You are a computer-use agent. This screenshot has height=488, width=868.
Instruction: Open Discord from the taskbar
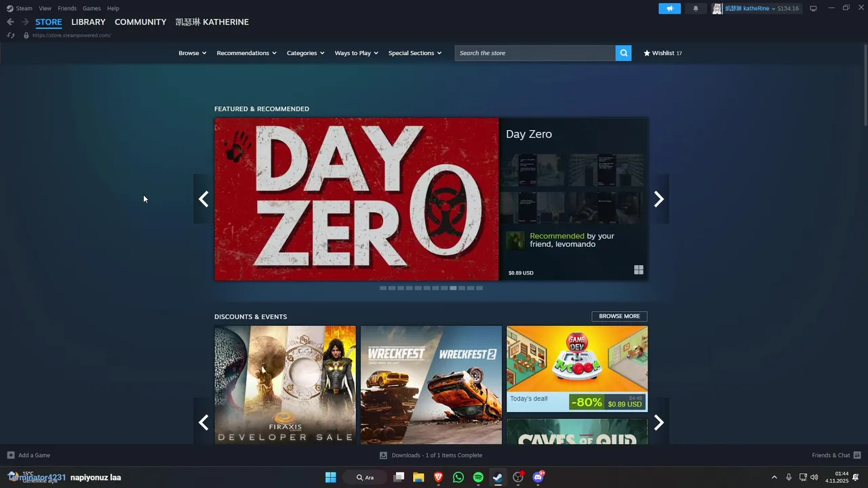tap(538, 477)
